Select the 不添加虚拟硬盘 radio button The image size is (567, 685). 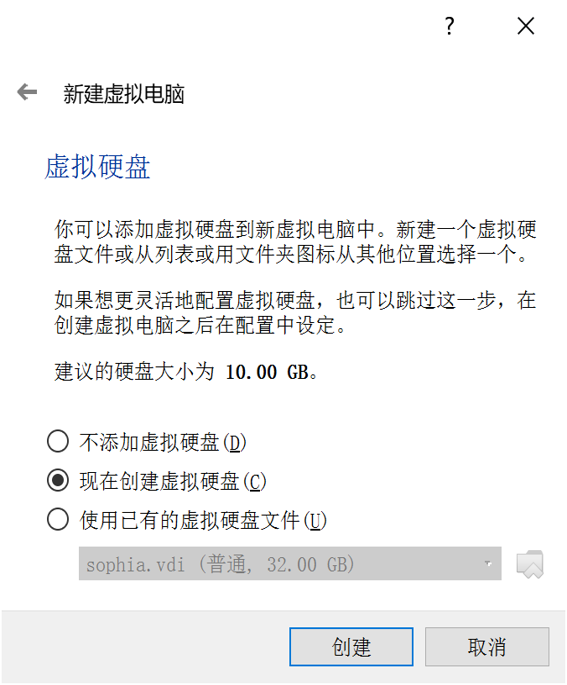click(58, 441)
